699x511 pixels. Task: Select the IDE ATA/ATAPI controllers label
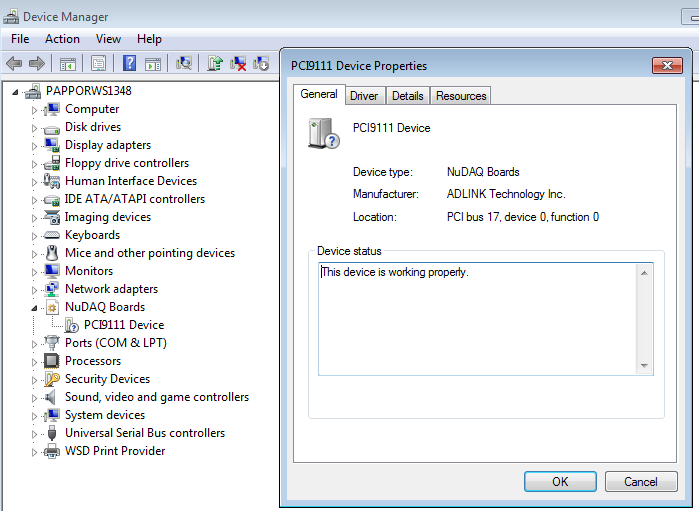click(x=135, y=199)
